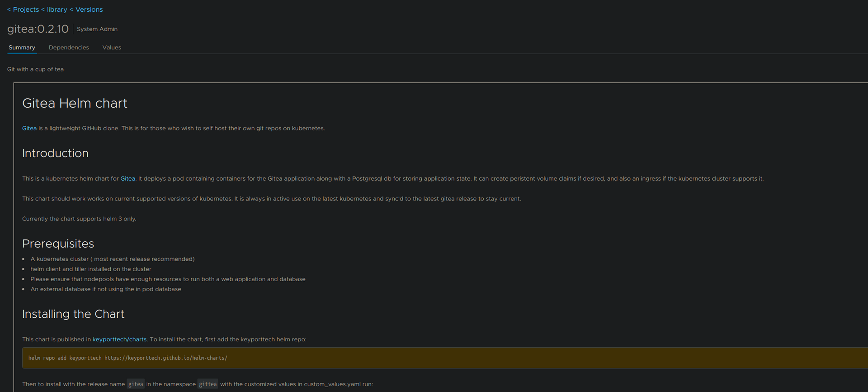The height and width of the screenshot is (392, 868).
Task: Click the Introduction heading
Action: [55, 153]
